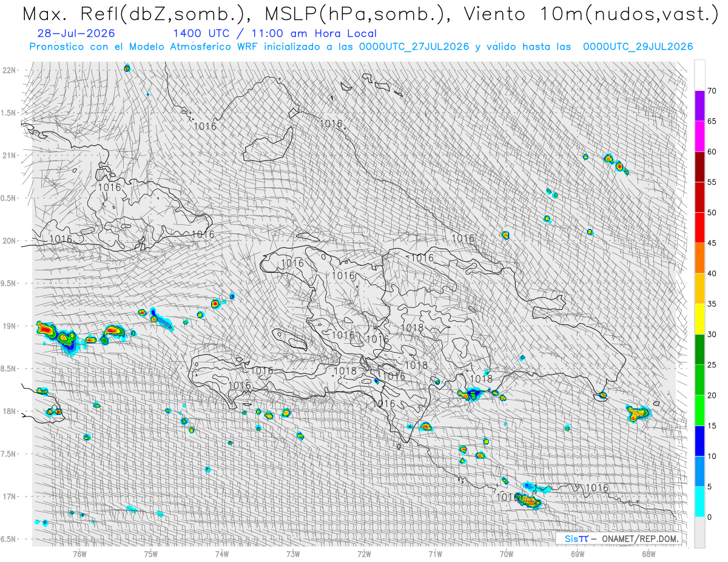Click the blue 10–15 dBZ colorbar segment
728x562 pixels.
[x=699, y=441]
